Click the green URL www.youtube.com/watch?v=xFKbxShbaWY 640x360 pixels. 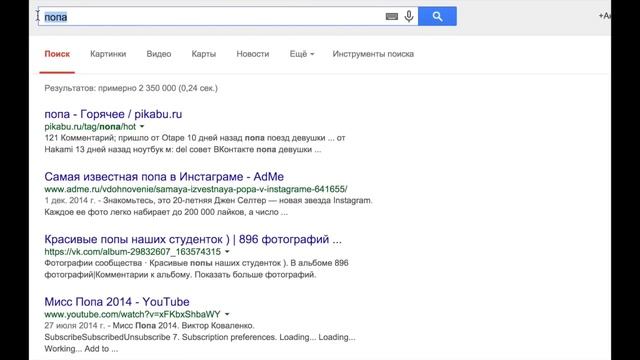point(132,314)
